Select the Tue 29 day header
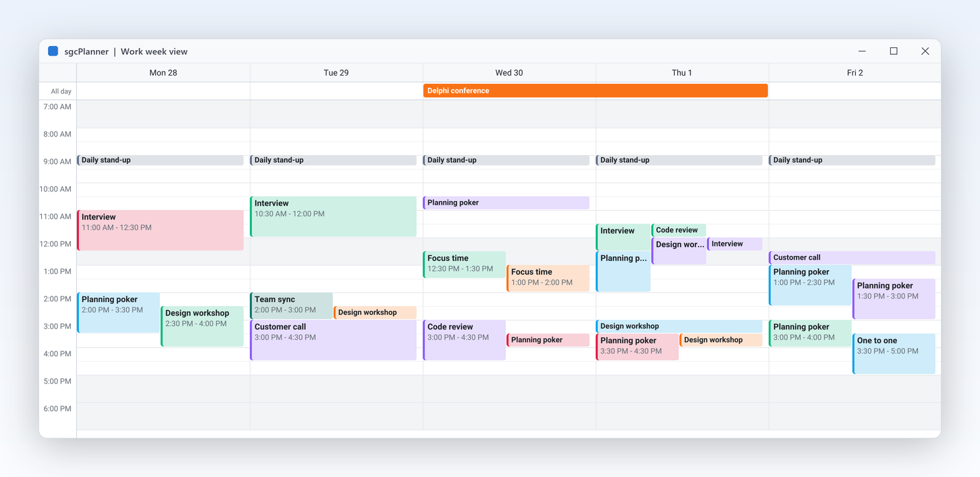 coord(336,73)
